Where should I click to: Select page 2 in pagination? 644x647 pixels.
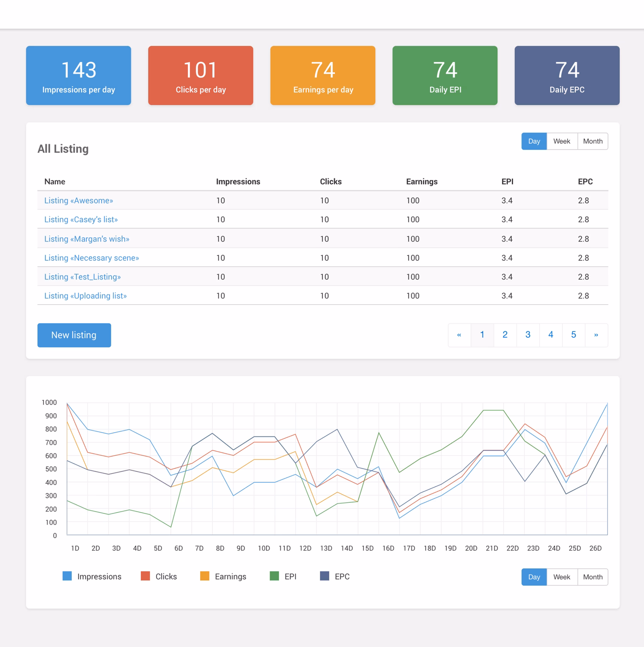point(505,335)
